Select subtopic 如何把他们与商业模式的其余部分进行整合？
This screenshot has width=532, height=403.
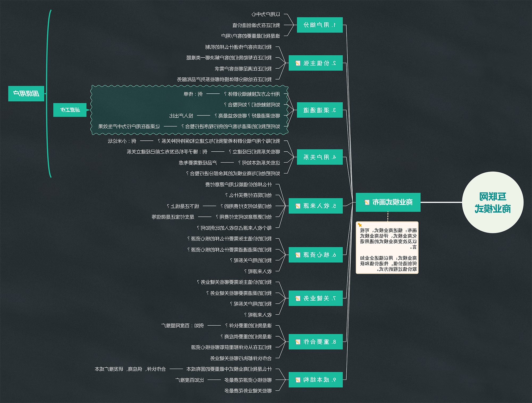point(233,173)
